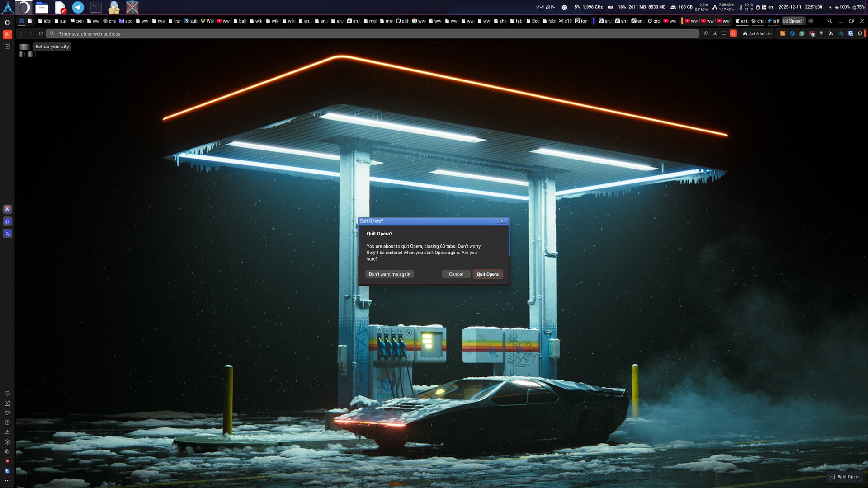The height and width of the screenshot is (488, 868).
Task: Click the RSS feed extension icon
Action: point(831,33)
